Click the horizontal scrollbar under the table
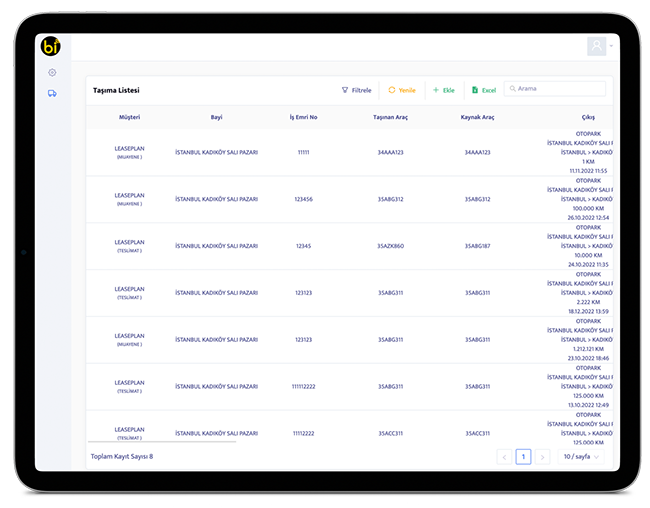 [x=162, y=442]
